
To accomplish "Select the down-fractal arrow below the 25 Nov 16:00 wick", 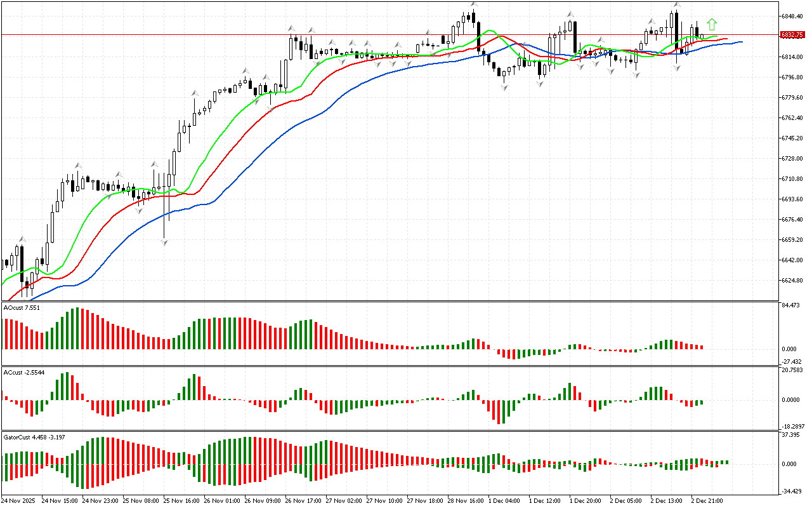I will pos(164,243).
